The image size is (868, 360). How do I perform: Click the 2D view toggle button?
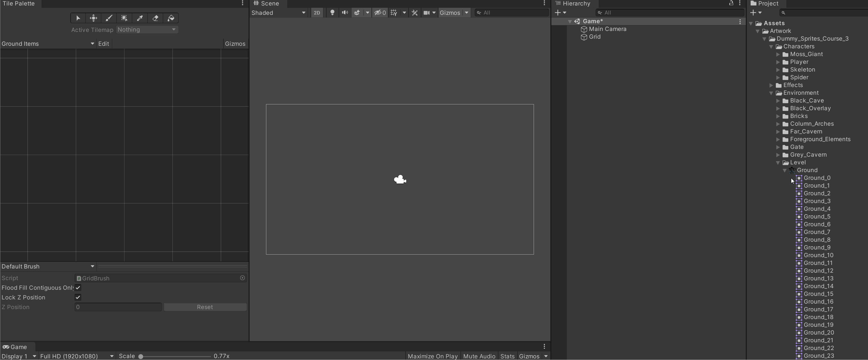click(x=316, y=12)
